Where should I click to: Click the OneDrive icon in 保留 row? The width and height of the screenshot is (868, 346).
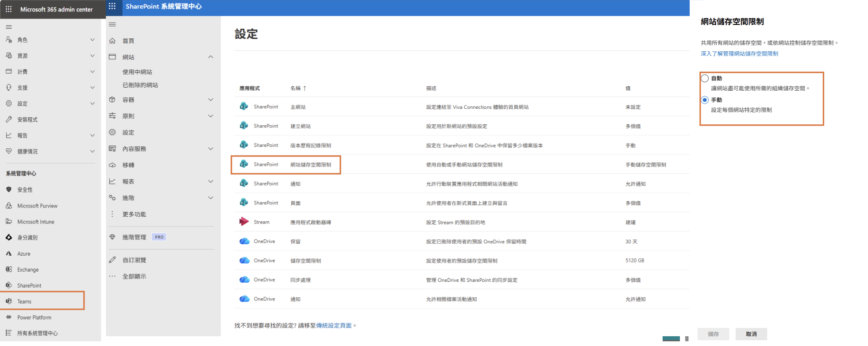point(244,241)
